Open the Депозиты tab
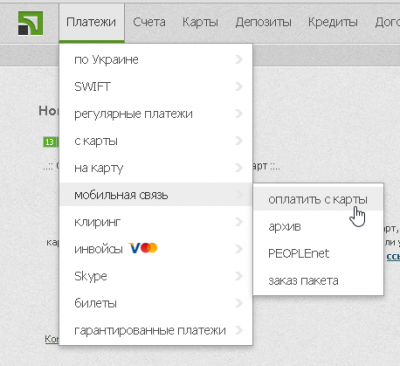Image resolution: width=400 pixels, height=366 pixels. pyautogui.click(x=263, y=22)
